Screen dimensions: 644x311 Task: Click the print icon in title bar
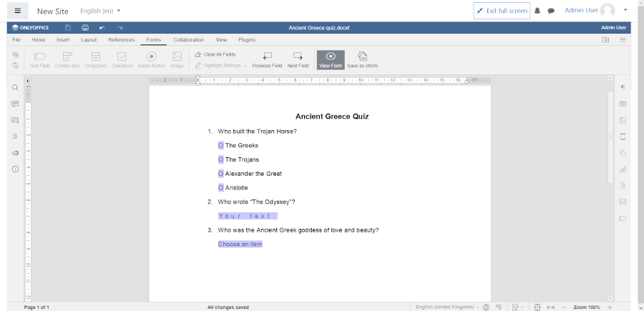[x=85, y=28]
